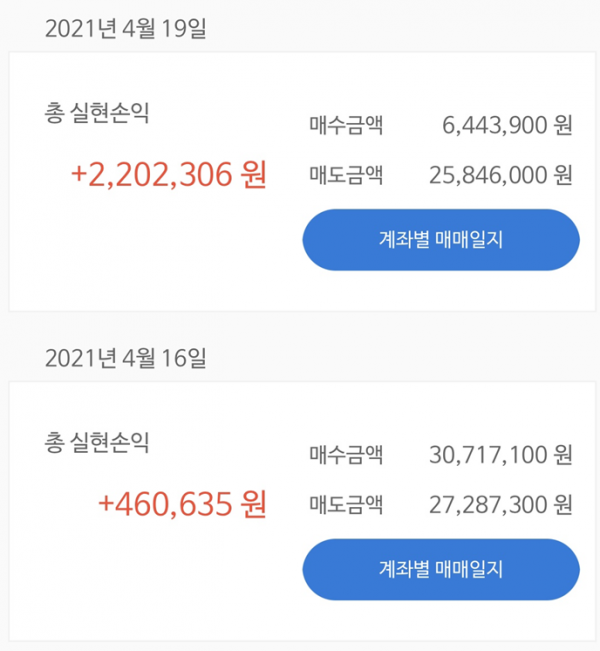Tap 매수금액 label in the April 19 card
This screenshot has width=600, height=651.
(346, 127)
